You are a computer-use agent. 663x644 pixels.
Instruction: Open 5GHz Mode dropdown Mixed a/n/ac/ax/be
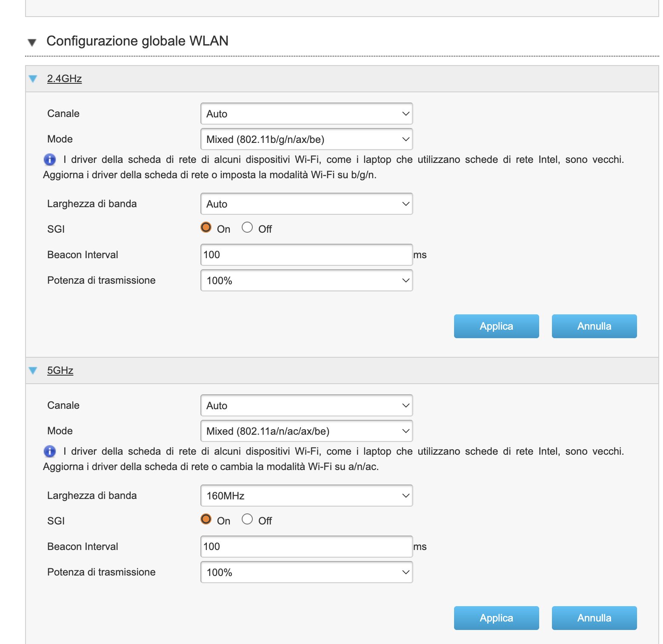click(x=306, y=431)
